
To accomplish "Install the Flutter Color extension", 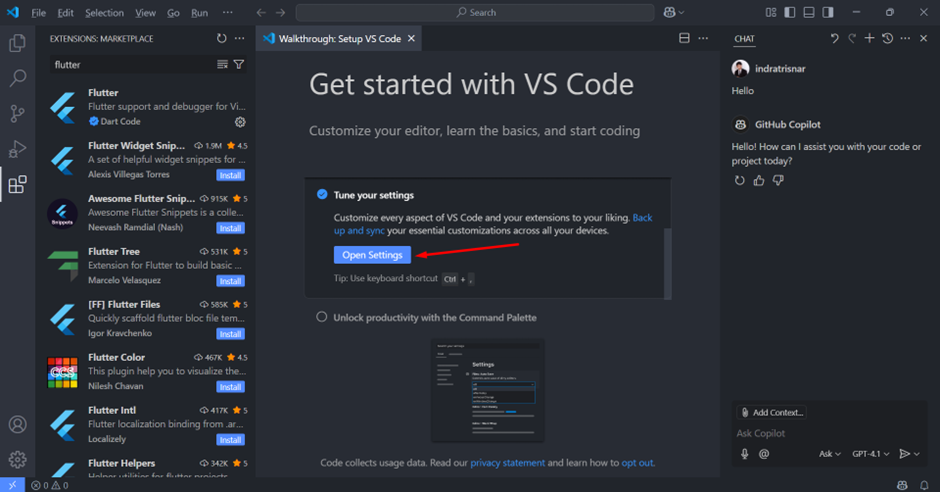I will (230, 387).
